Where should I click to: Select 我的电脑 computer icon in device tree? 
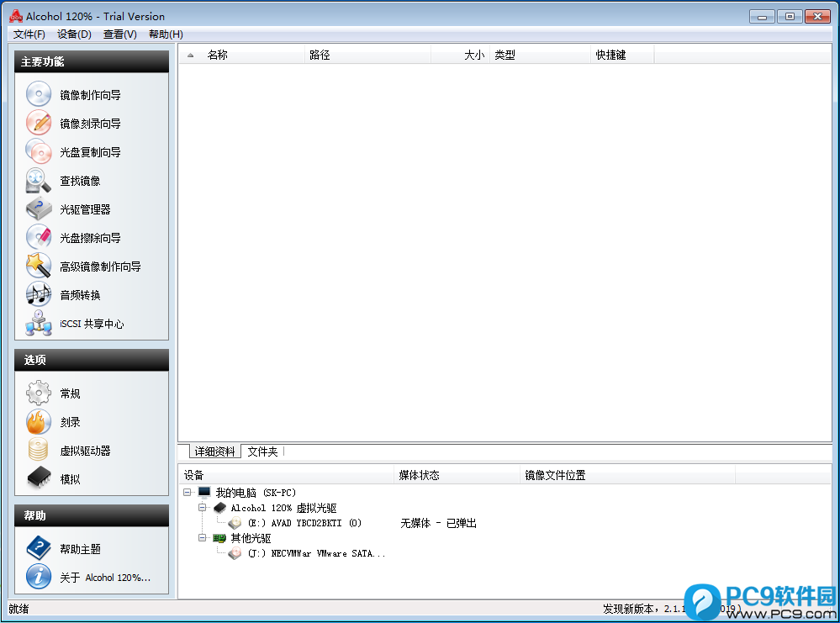coord(204,492)
